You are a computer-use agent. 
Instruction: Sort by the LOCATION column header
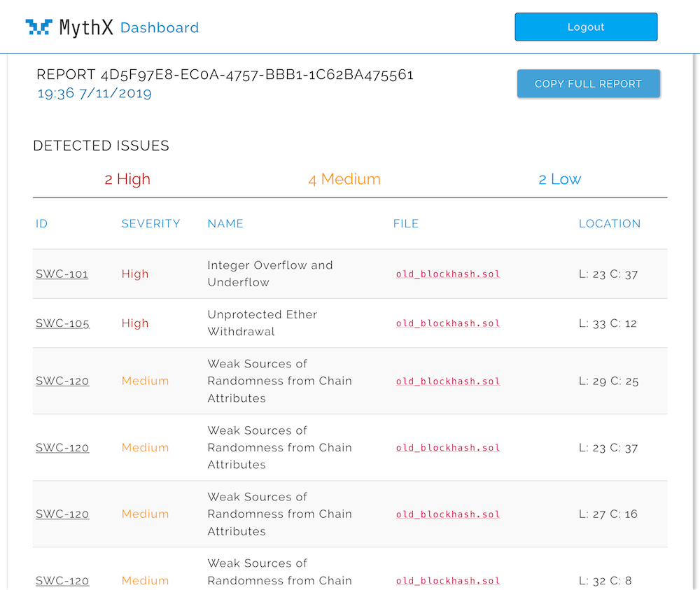[610, 223]
